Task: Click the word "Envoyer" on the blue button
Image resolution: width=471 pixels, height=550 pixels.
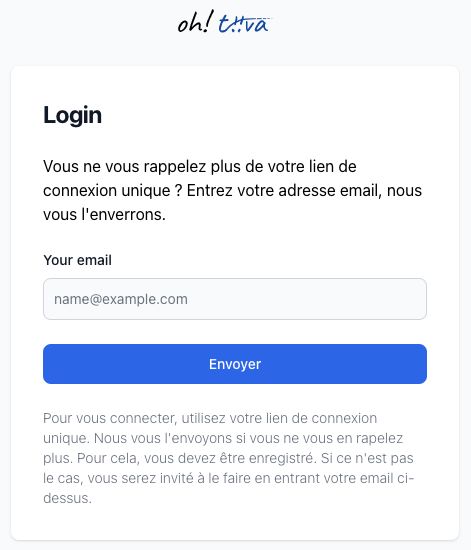Action: (x=235, y=364)
